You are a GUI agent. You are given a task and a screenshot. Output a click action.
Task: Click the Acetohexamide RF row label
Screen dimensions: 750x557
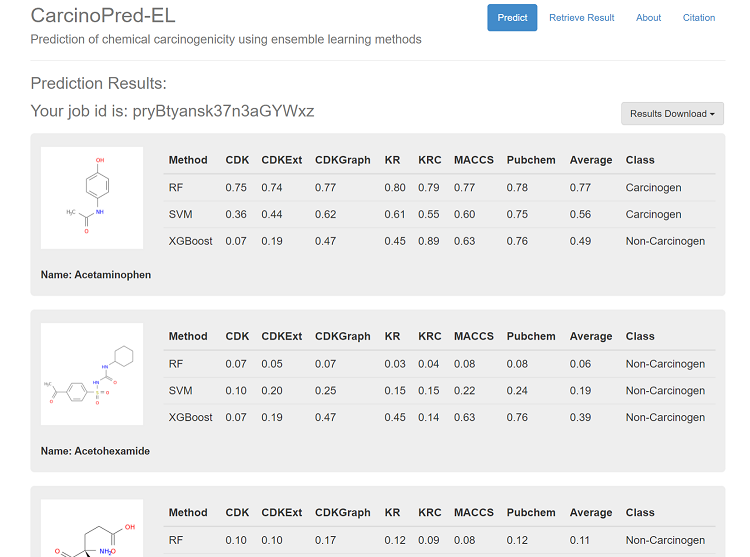coord(176,364)
